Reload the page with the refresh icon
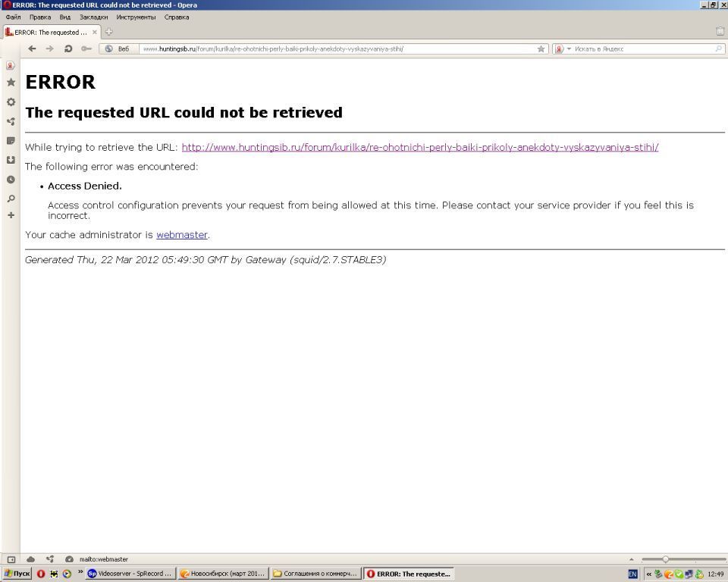728x582 pixels. tap(68, 48)
